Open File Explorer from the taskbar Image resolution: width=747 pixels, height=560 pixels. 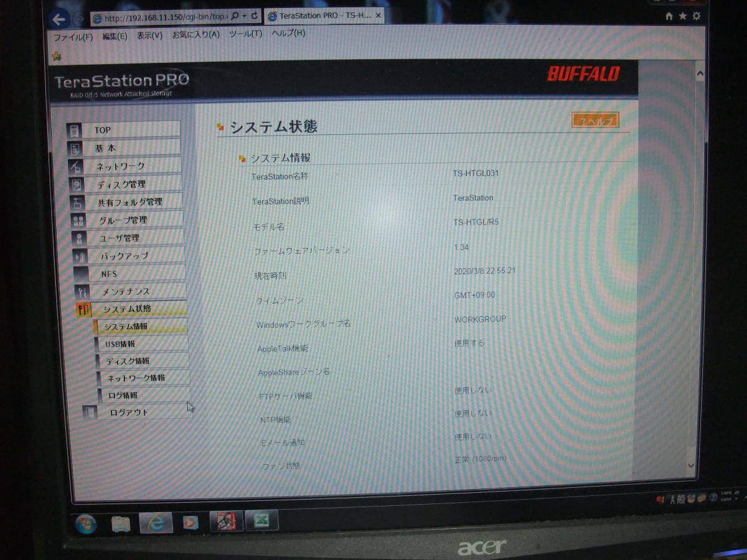[121, 524]
